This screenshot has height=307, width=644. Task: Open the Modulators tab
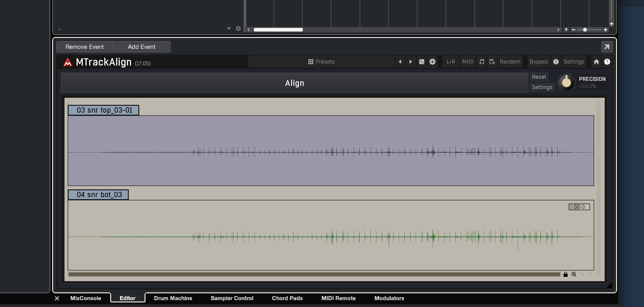coord(389,298)
